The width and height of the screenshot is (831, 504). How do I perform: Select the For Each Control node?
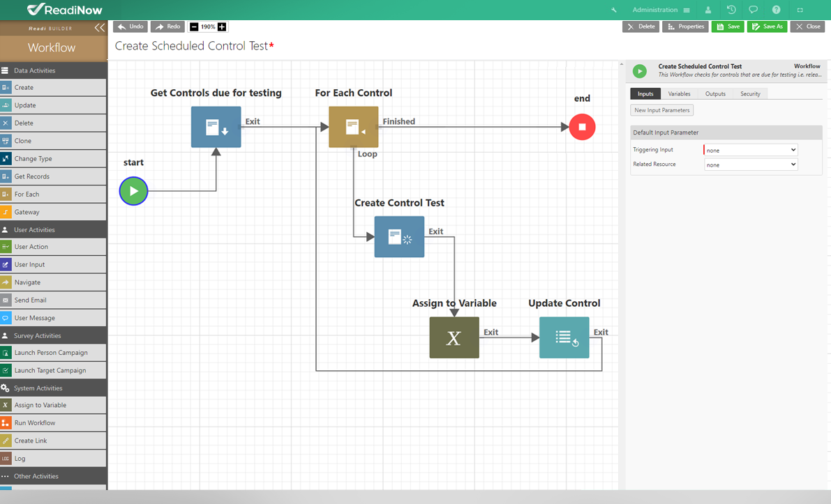pos(354,127)
